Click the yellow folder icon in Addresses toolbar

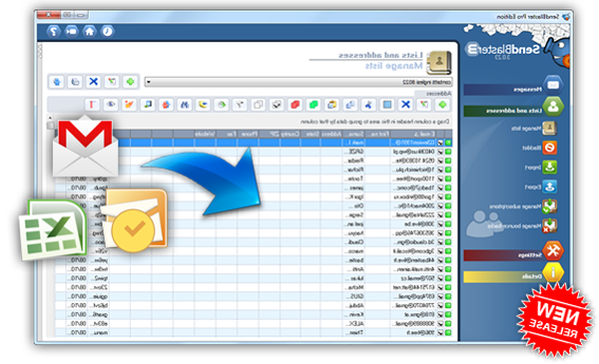point(331,104)
